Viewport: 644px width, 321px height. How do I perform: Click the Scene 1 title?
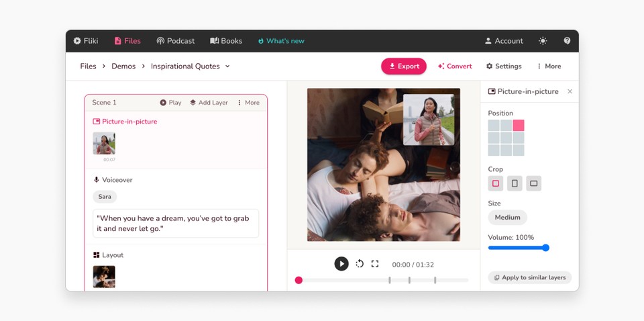point(105,103)
